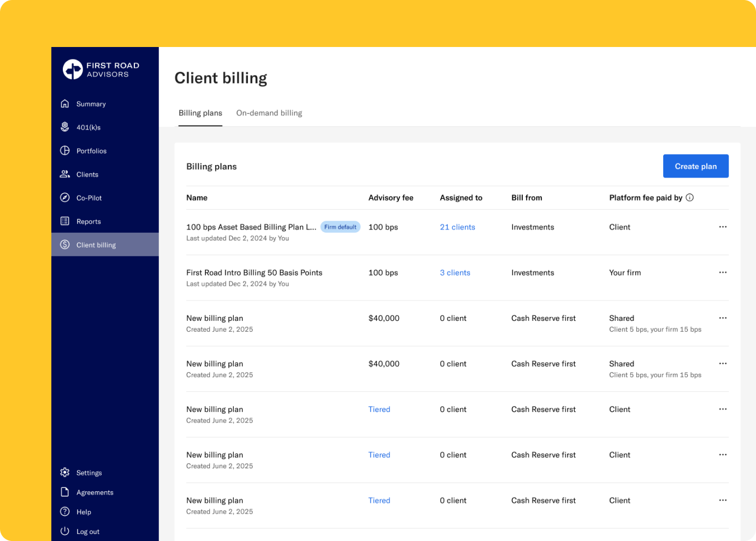Open Summary via the home icon
This screenshot has height=541, width=756.
(x=65, y=104)
